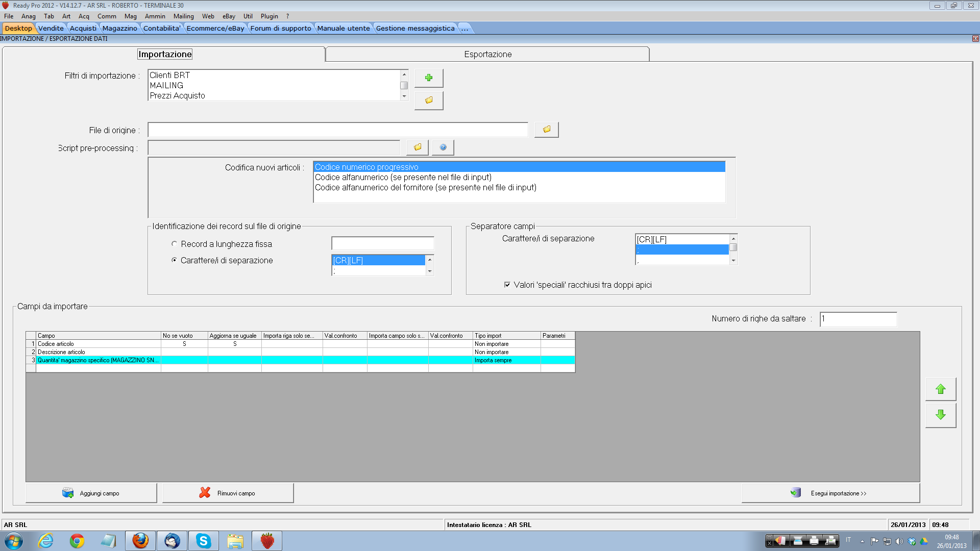980x551 pixels.
Task: Open the Magazzino tab
Action: pyautogui.click(x=119, y=28)
